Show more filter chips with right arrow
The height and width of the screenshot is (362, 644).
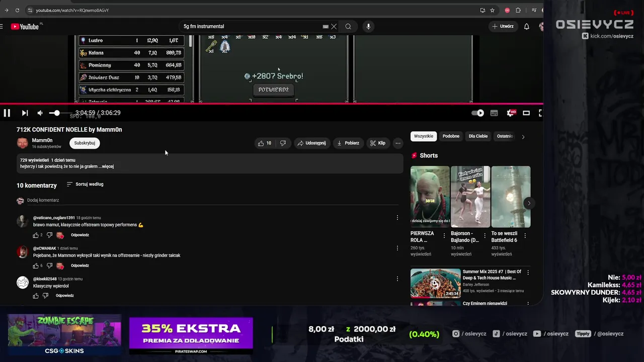[523, 137]
